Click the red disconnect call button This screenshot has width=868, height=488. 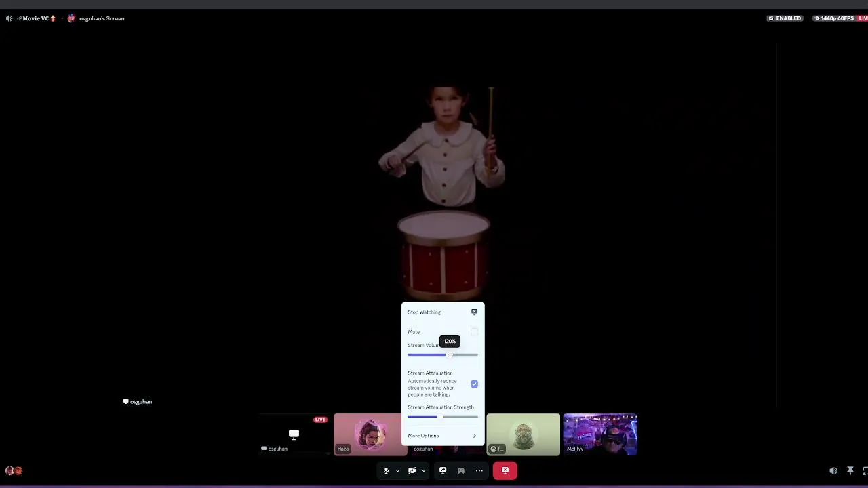click(x=505, y=470)
